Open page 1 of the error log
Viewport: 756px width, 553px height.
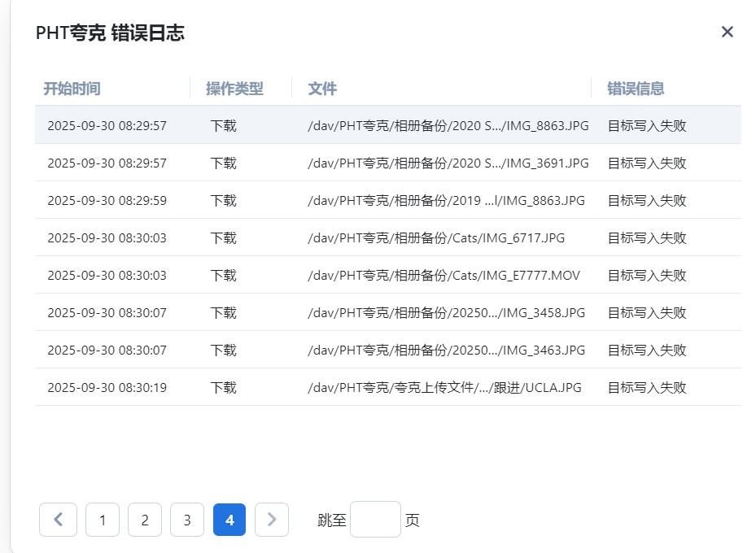pyautogui.click(x=103, y=520)
